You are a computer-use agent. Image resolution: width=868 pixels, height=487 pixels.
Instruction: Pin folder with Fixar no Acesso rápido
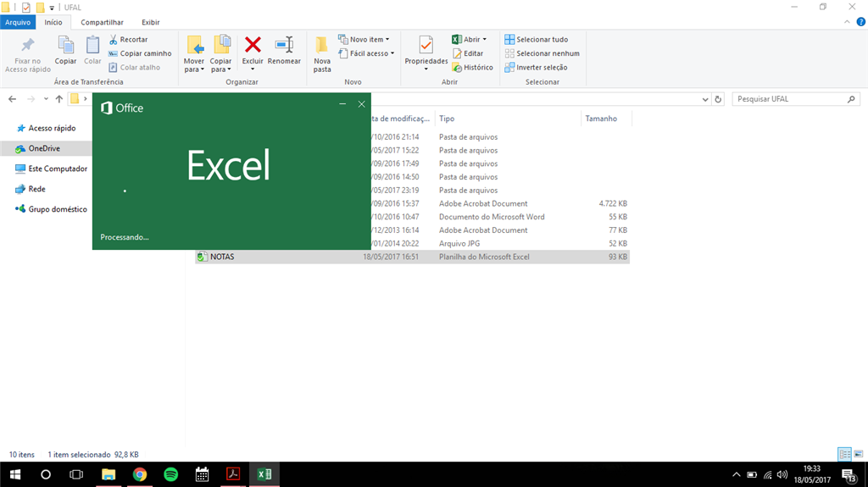[28, 54]
